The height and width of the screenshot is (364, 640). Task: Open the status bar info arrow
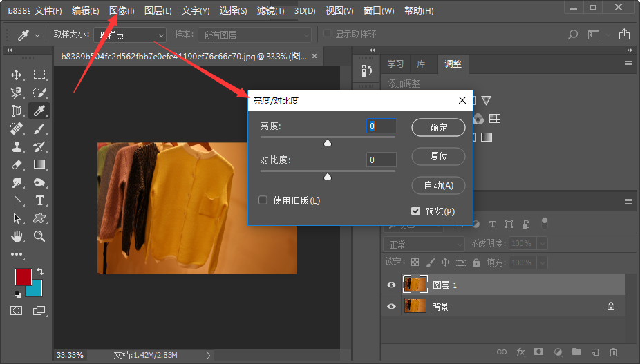[208, 355]
